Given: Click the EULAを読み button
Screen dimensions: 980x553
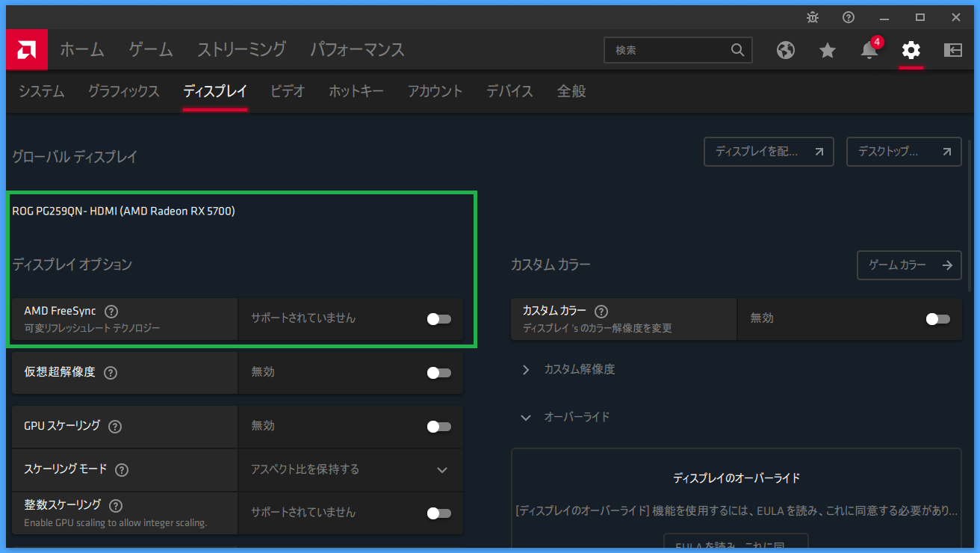Looking at the screenshot, I should 736,543.
